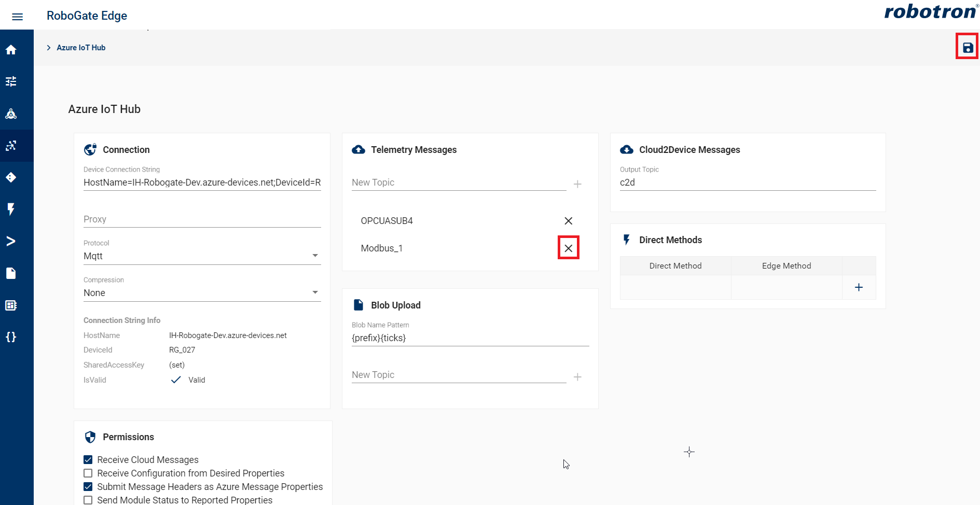Add a new Telemetry Messages topic

click(577, 184)
